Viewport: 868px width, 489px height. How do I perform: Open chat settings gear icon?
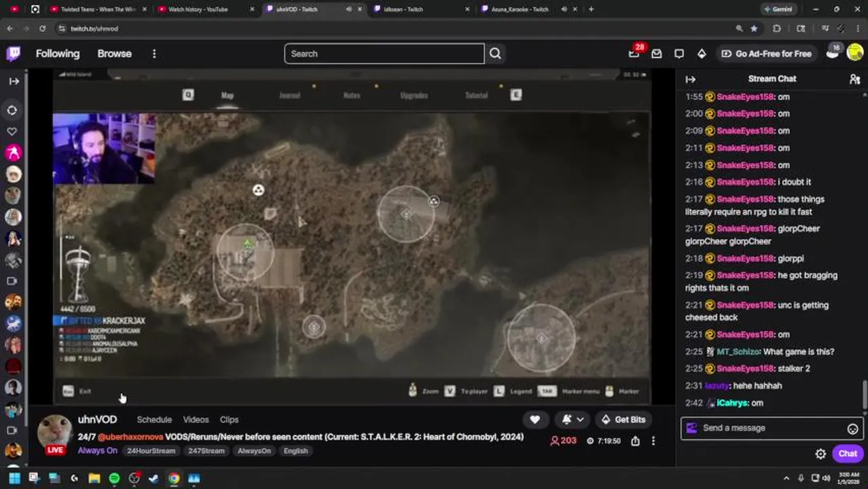(820, 454)
